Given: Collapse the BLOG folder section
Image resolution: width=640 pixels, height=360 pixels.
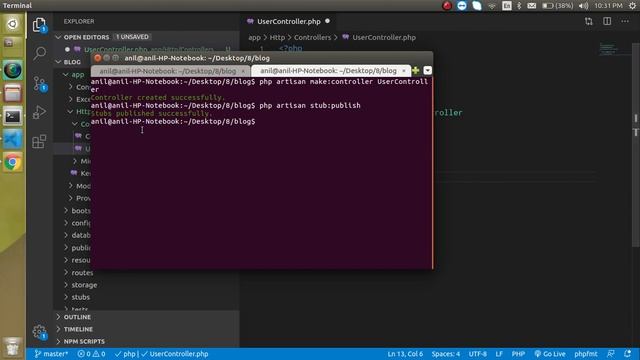Looking at the screenshot, I should click(72, 62).
